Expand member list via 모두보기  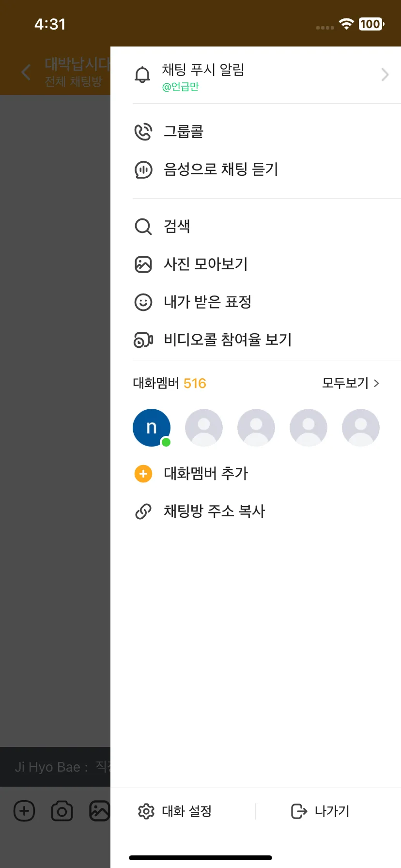tap(351, 383)
